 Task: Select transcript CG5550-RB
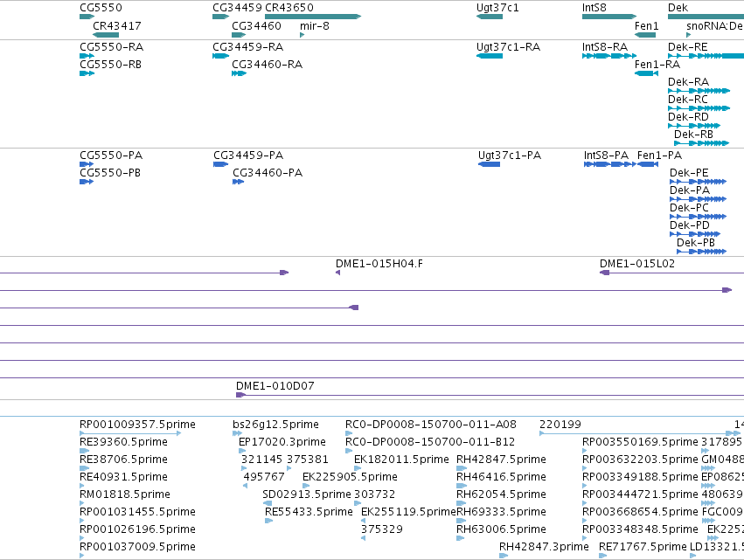tap(110, 65)
